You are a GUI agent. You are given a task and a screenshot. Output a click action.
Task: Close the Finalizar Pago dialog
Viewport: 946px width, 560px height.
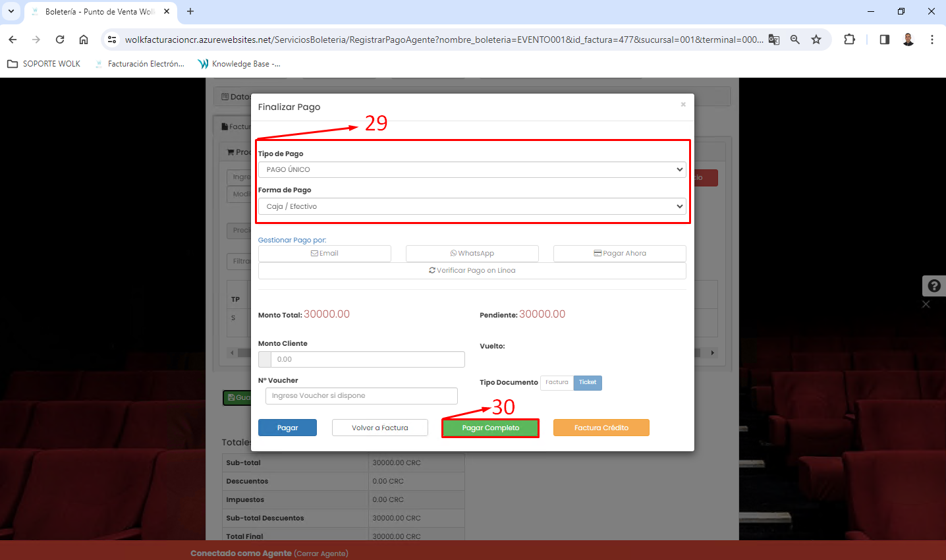[x=683, y=104]
